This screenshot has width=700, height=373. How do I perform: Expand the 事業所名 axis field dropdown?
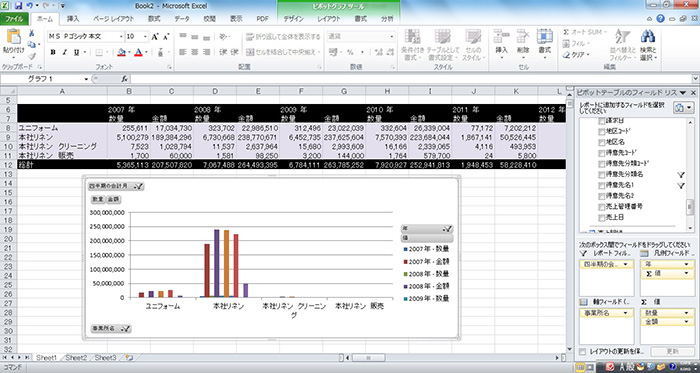628,313
